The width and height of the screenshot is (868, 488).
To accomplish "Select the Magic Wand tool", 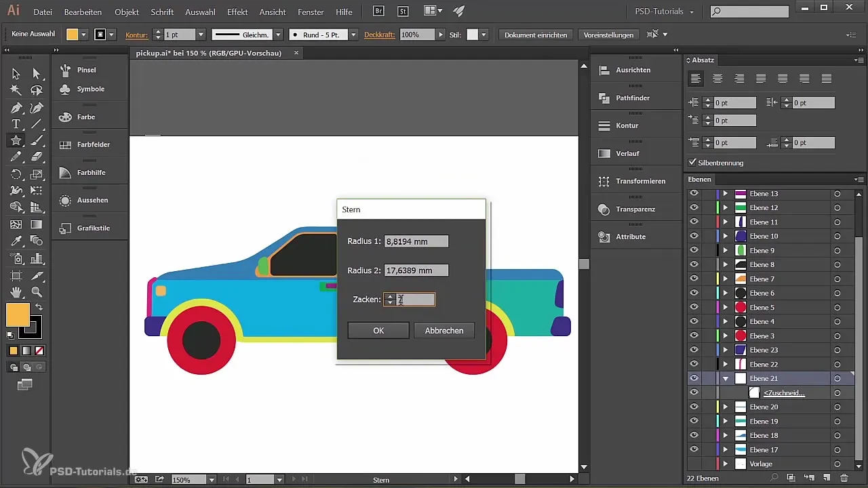I will click(16, 90).
